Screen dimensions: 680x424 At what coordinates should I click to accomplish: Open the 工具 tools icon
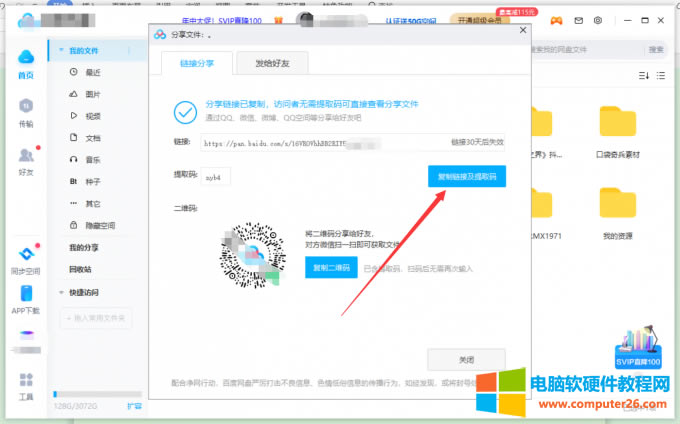[x=25, y=385]
